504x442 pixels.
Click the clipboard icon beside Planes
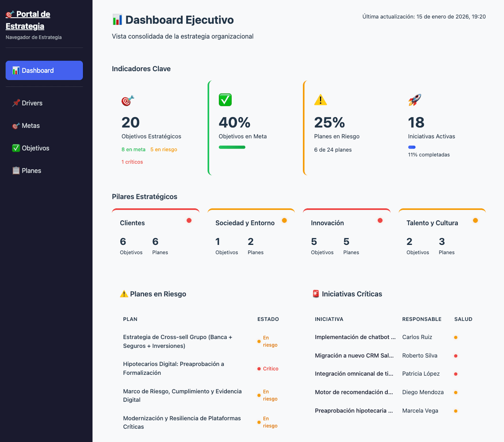(16, 171)
